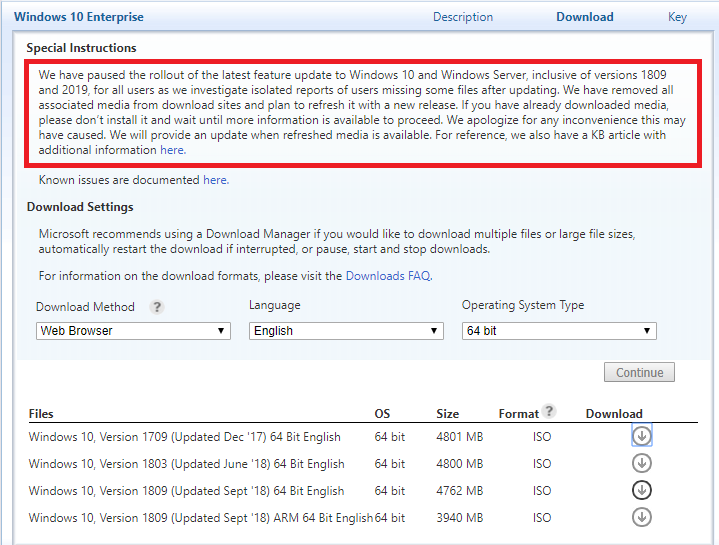Click the Download Method label
This screenshot has width=719, height=545.
[x=85, y=307]
